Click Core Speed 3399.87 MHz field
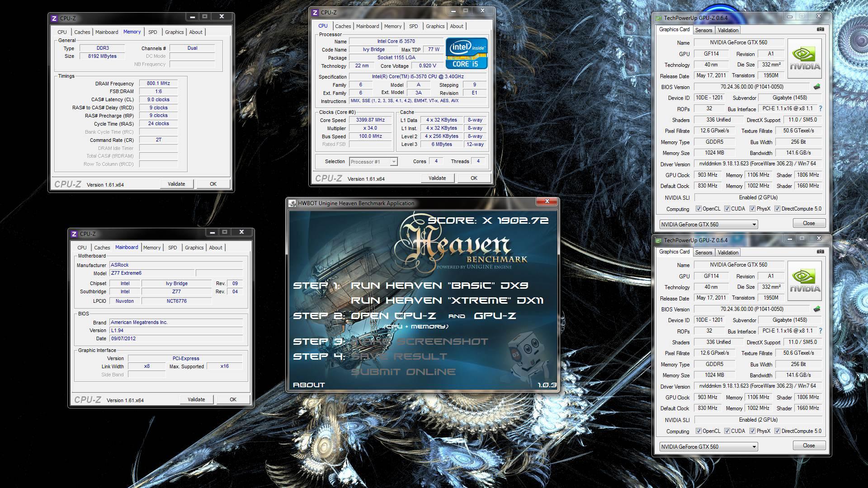The height and width of the screenshot is (488, 868). coord(370,120)
